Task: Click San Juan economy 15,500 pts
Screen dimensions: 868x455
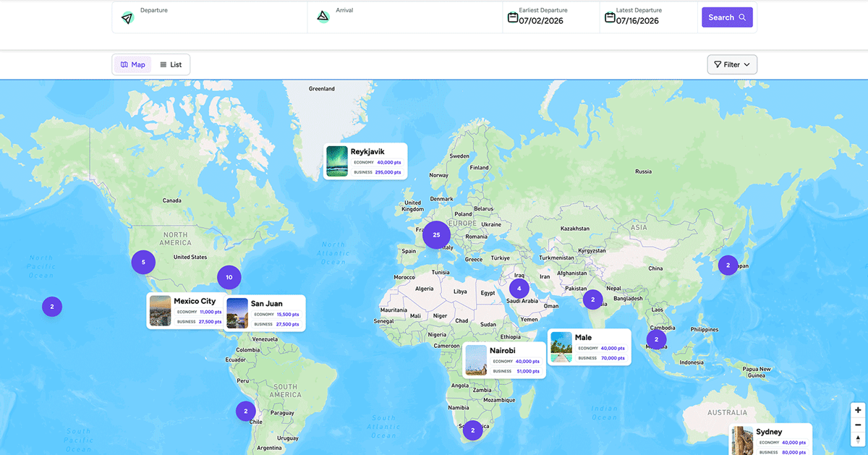Action: 288,314
